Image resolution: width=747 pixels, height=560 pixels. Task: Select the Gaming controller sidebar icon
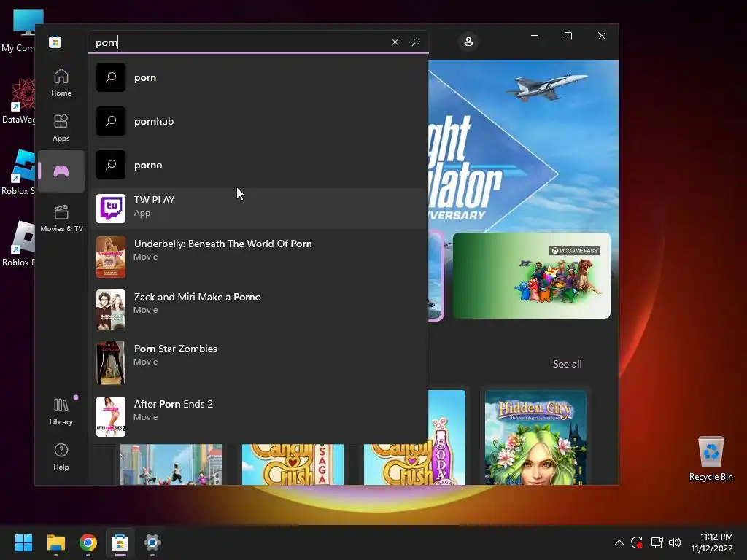[61, 171]
